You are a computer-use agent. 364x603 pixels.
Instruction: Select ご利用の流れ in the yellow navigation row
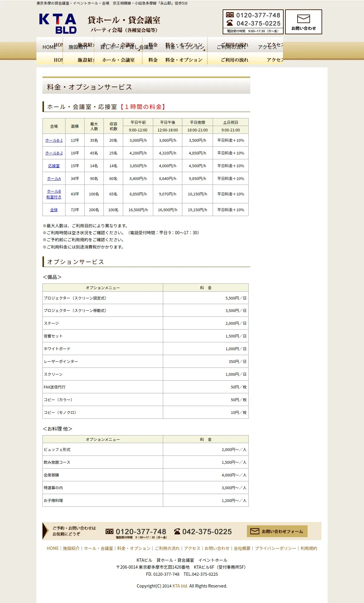tap(234, 60)
